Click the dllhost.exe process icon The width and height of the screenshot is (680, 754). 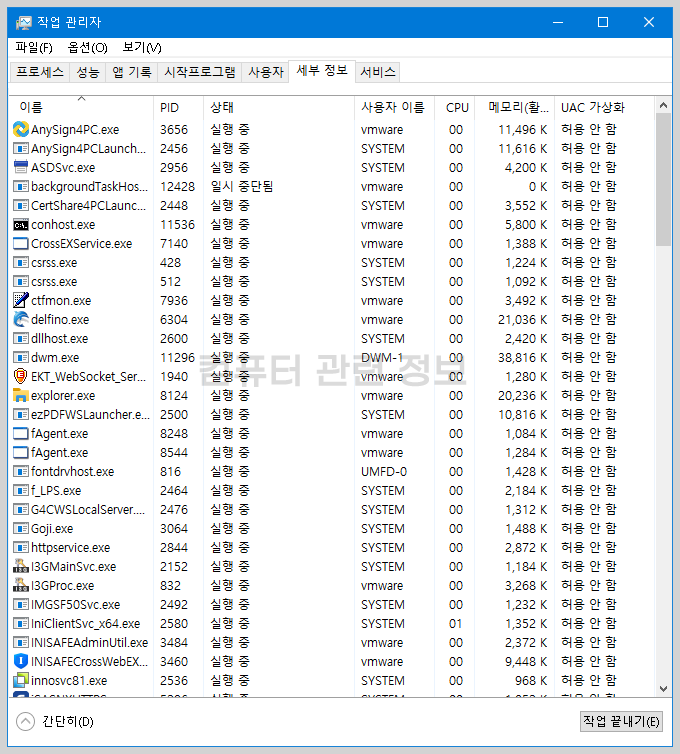21,339
